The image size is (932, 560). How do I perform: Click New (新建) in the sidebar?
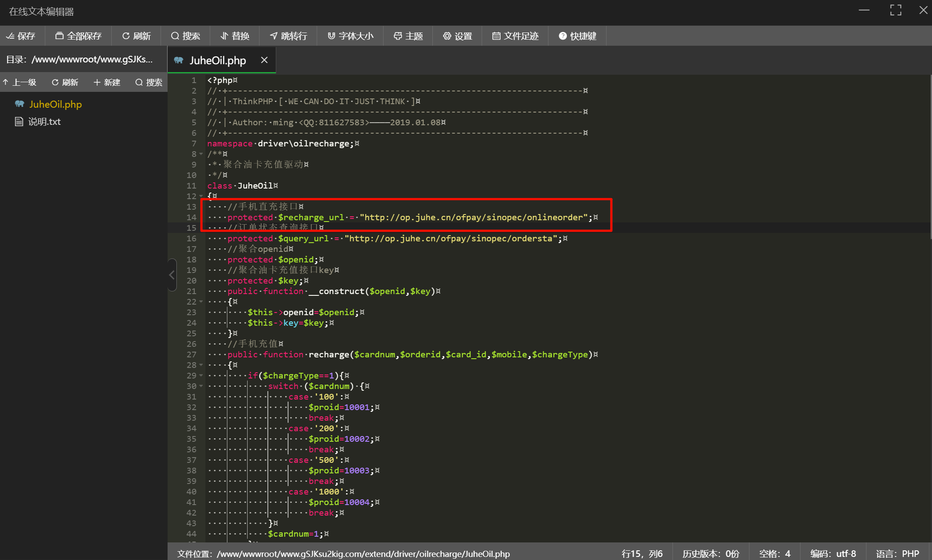point(107,82)
